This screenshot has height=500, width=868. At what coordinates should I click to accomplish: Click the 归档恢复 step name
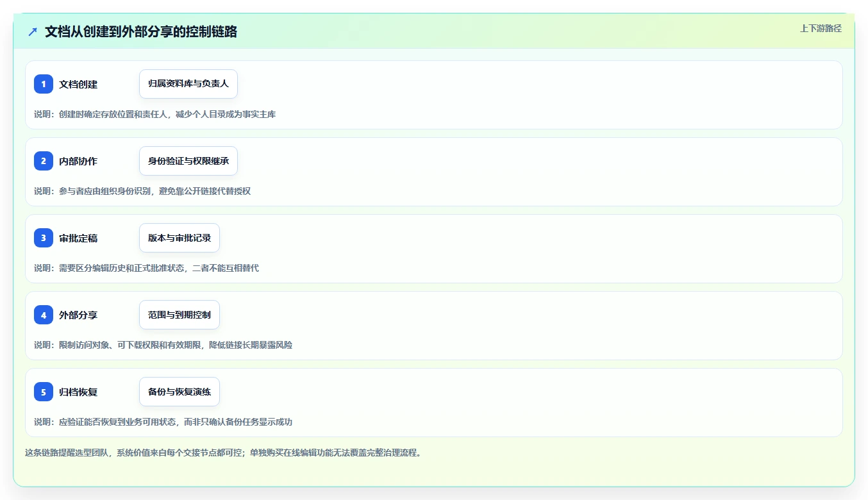coord(78,392)
